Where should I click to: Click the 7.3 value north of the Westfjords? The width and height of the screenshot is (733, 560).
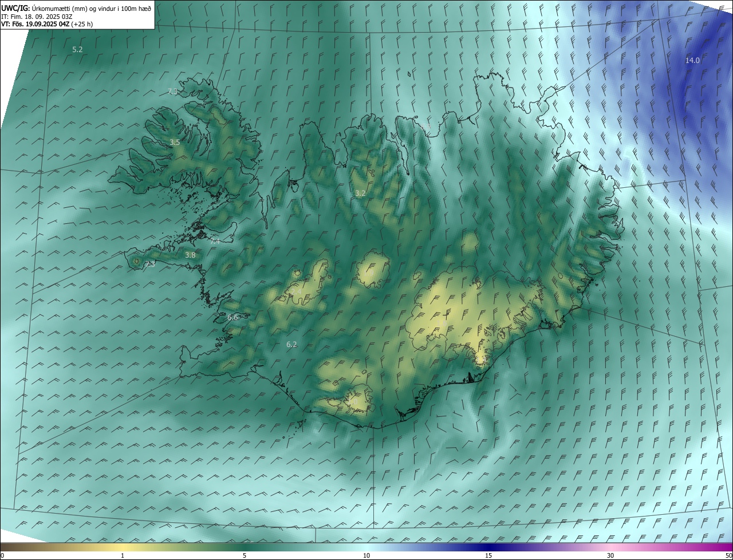click(173, 92)
